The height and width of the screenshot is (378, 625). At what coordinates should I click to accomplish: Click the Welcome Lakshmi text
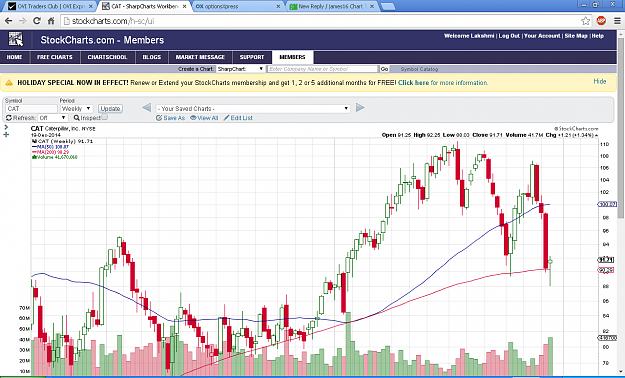coord(469,36)
